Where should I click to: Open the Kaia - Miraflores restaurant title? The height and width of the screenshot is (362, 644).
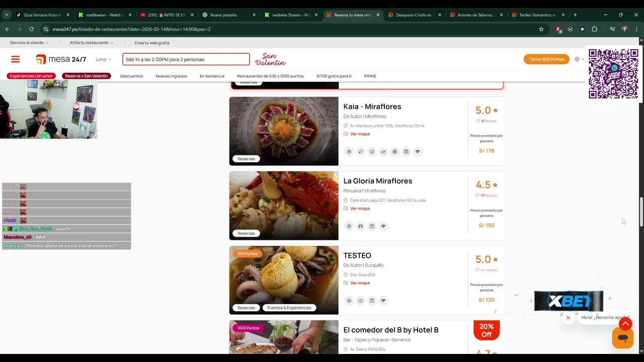372,107
